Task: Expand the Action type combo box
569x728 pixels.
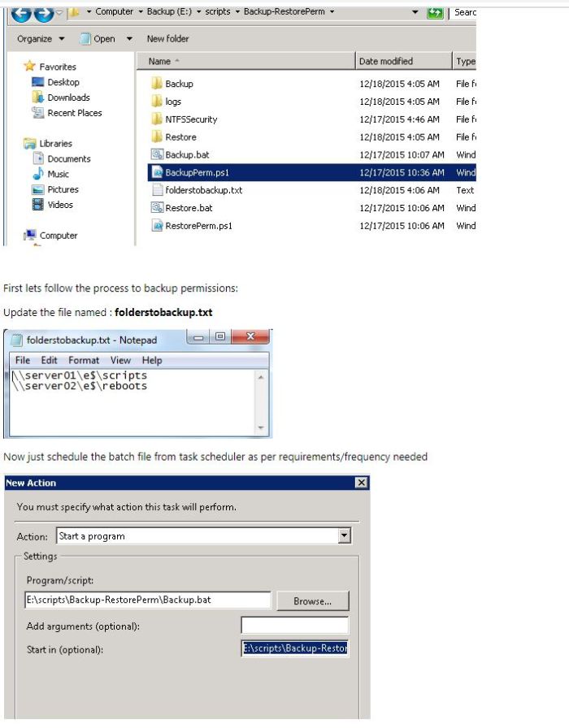Action: pyautogui.click(x=344, y=536)
